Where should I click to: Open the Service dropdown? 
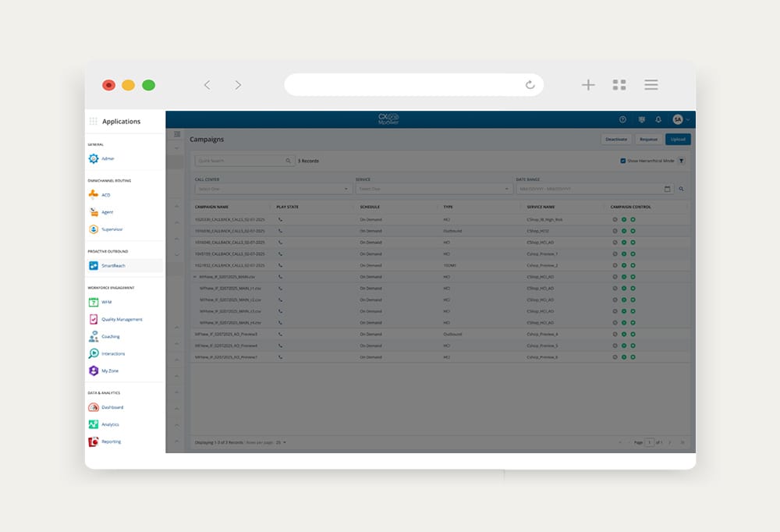coord(432,189)
